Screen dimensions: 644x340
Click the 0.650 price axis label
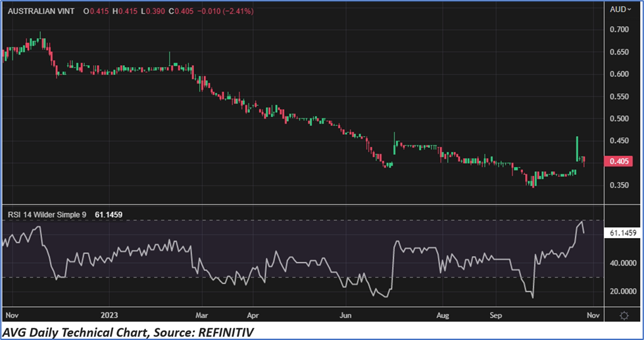(x=620, y=52)
